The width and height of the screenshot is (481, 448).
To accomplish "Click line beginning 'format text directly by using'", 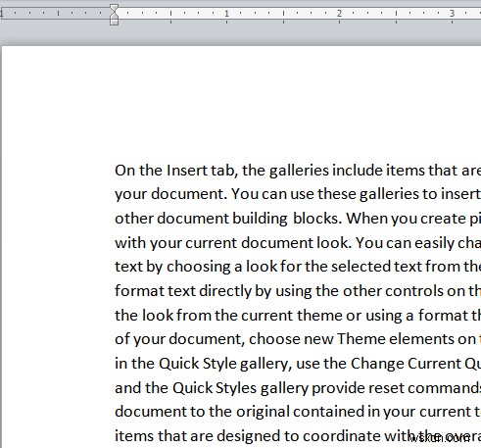I will click(298, 291).
